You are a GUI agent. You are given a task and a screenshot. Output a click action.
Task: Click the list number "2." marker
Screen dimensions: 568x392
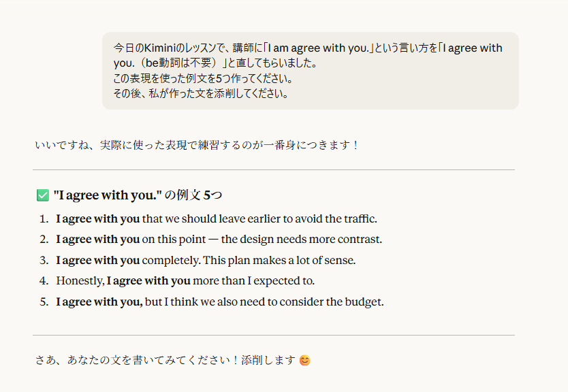44,240
